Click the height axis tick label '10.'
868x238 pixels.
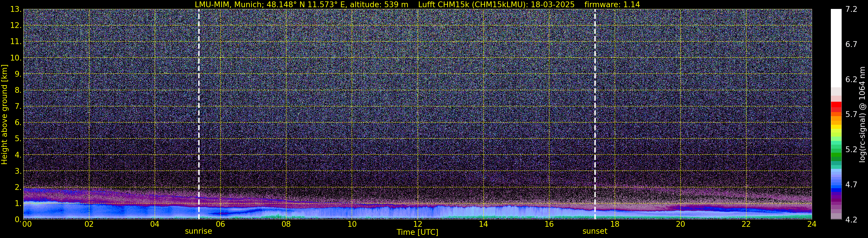[x=16, y=58]
